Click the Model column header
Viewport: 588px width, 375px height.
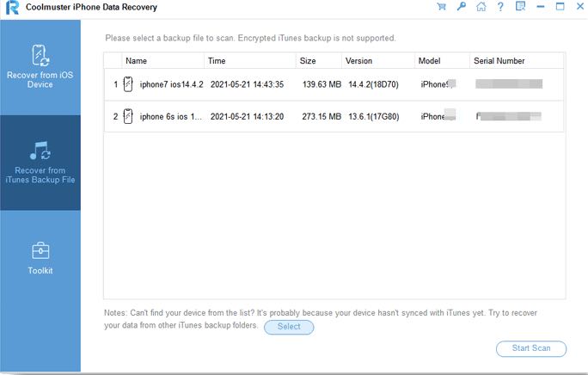pos(442,61)
